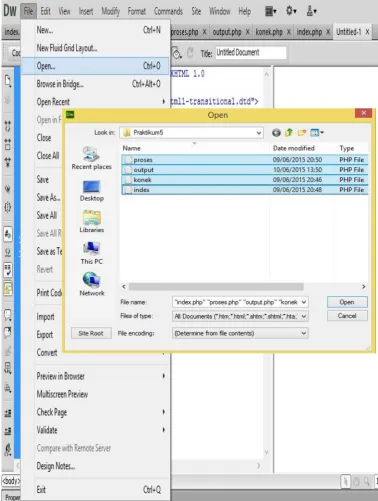Select This PC in the dialog sidebar
378x501 pixels.
91,253
